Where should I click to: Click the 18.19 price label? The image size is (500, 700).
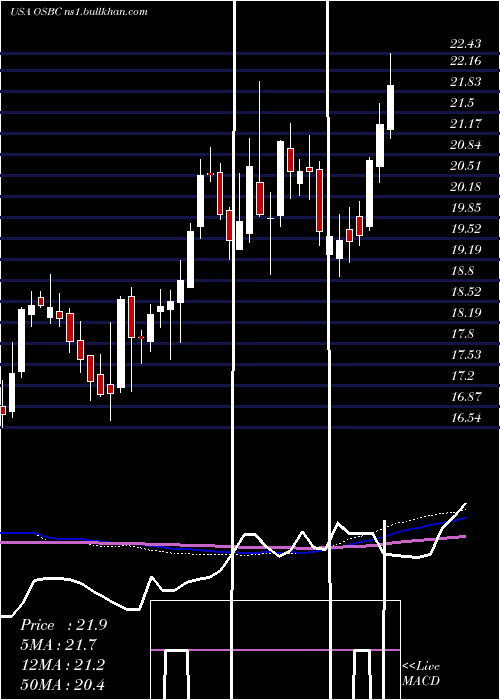[x=466, y=312]
